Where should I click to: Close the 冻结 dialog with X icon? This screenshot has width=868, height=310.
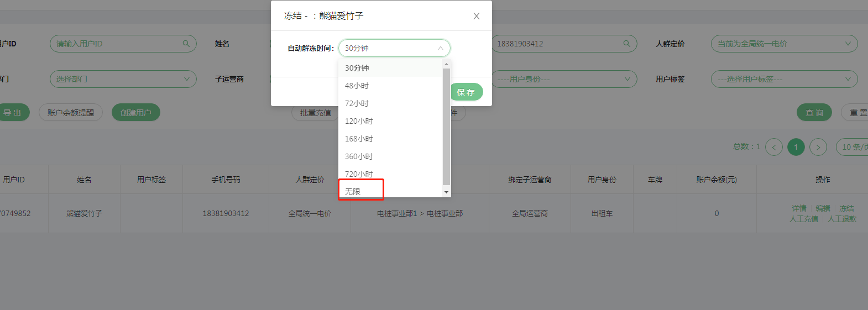tap(476, 16)
